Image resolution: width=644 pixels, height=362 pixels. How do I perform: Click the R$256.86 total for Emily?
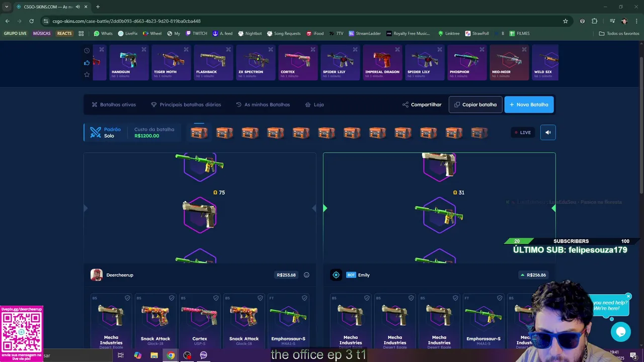point(533,275)
